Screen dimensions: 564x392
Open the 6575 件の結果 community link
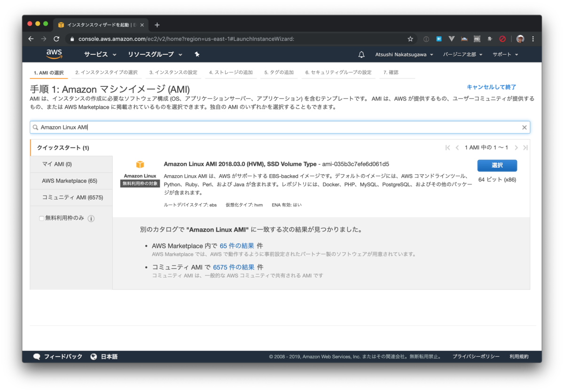(x=234, y=267)
